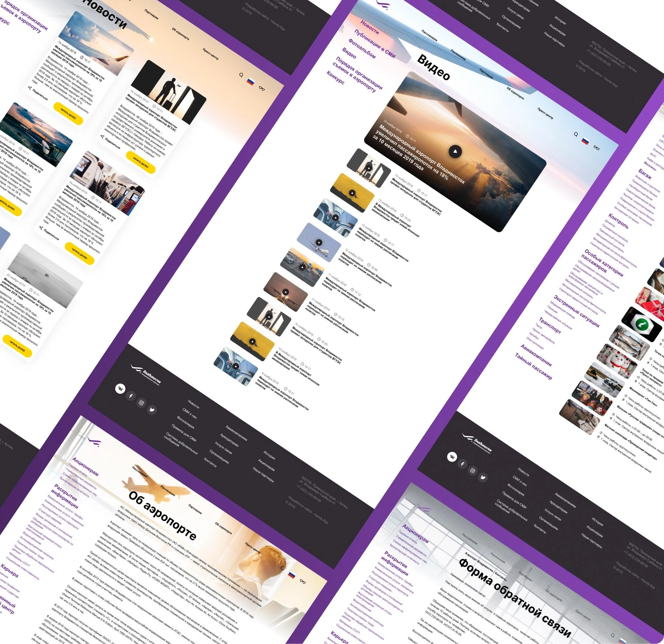The image size is (664, 644).
Task: Open VK icon in footer below Видео page
Action: click(452, 457)
